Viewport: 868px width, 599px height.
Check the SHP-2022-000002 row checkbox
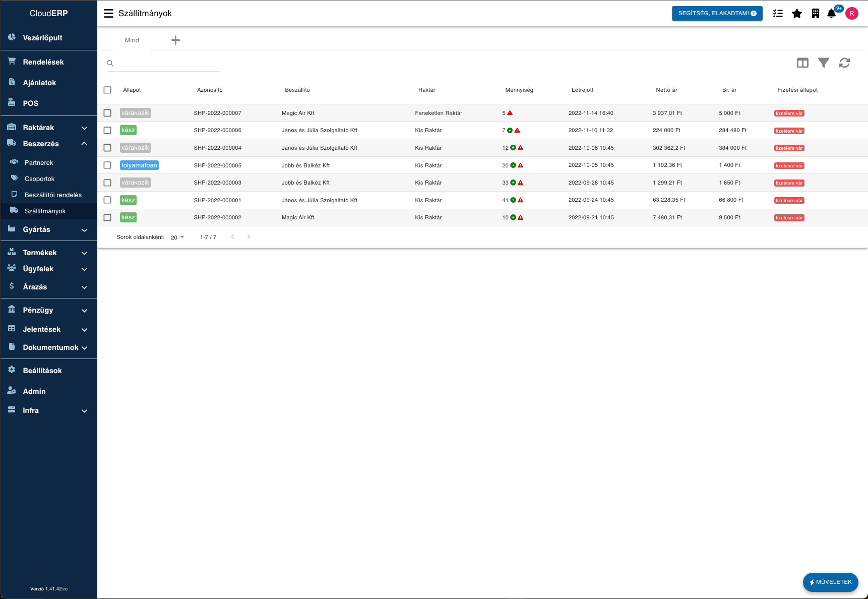(x=107, y=217)
